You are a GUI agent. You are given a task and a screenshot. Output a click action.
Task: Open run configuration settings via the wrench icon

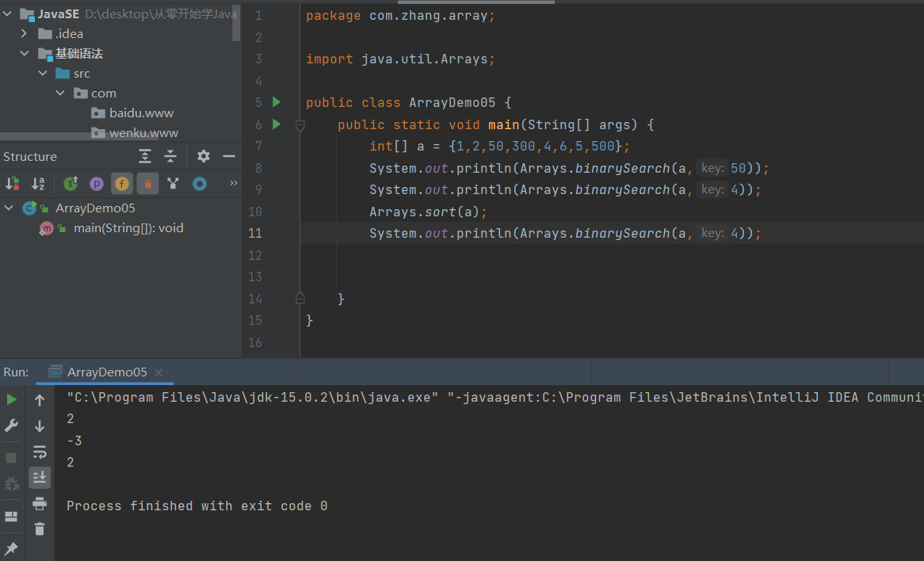[x=11, y=425]
